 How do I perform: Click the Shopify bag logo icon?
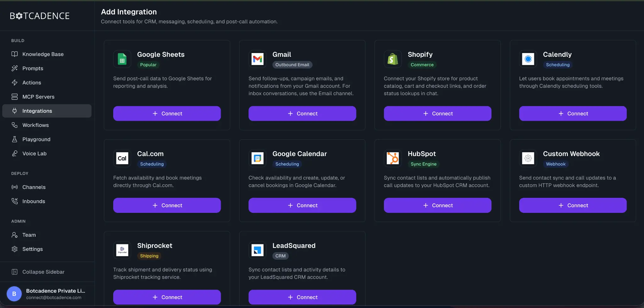coord(393,59)
